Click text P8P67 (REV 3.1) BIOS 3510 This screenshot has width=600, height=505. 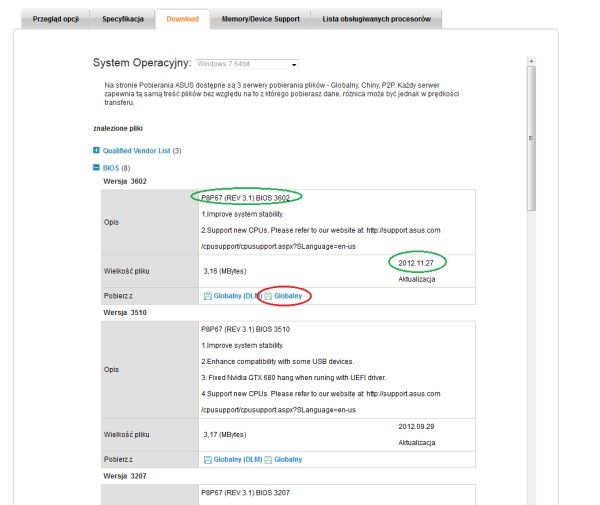246,329
